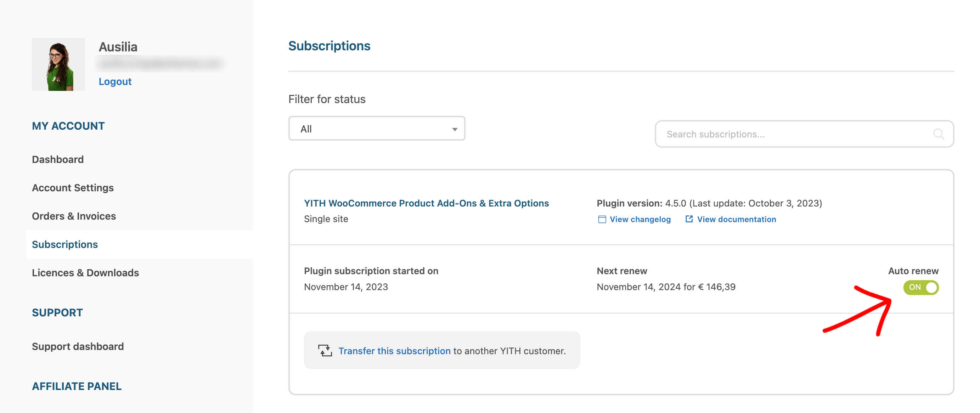This screenshot has height=413, width=980.
Task: Click the Plugin version 4.5.0 text
Action: pyautogui.click(x=709, y=203)
